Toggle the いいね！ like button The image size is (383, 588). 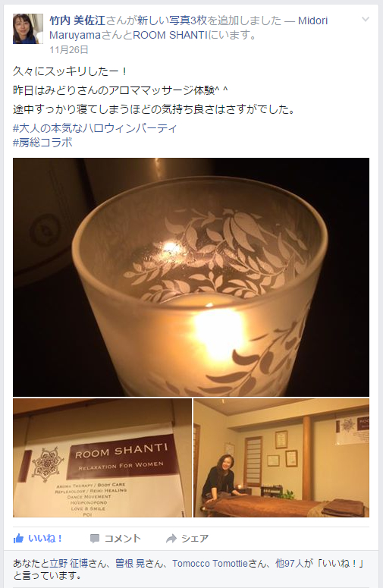(38, 539)
